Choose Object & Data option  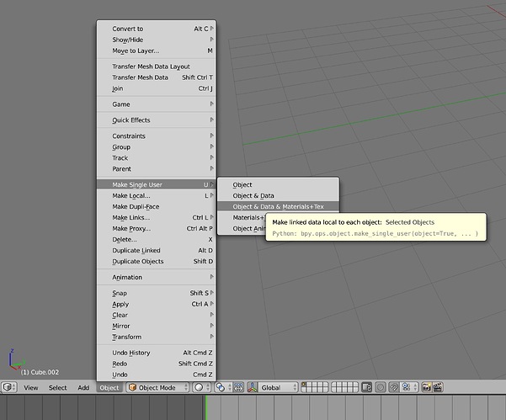(278, 195)
